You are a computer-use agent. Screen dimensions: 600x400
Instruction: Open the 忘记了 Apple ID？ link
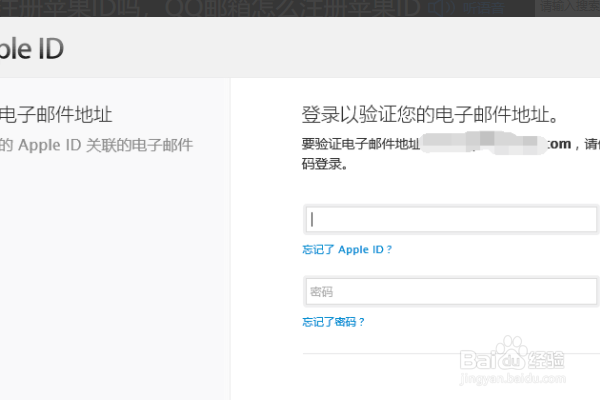click(x=347, y=250)
